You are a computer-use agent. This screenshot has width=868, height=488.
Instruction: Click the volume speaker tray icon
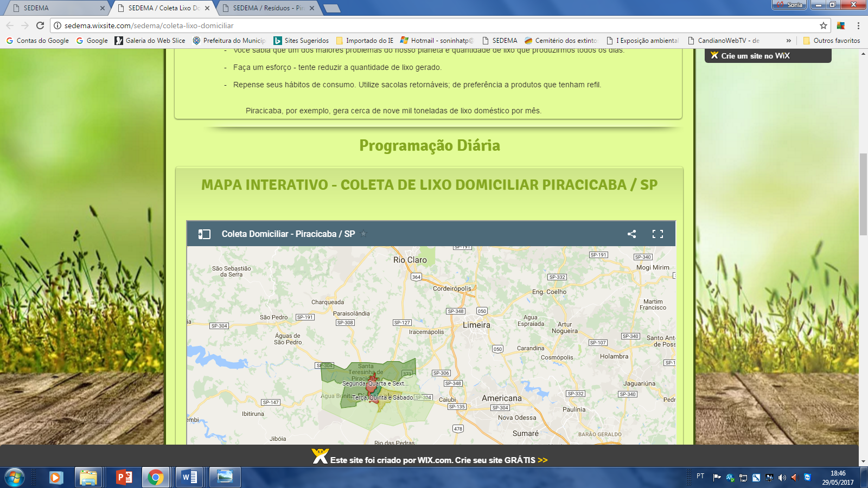(x=782, y=477)
